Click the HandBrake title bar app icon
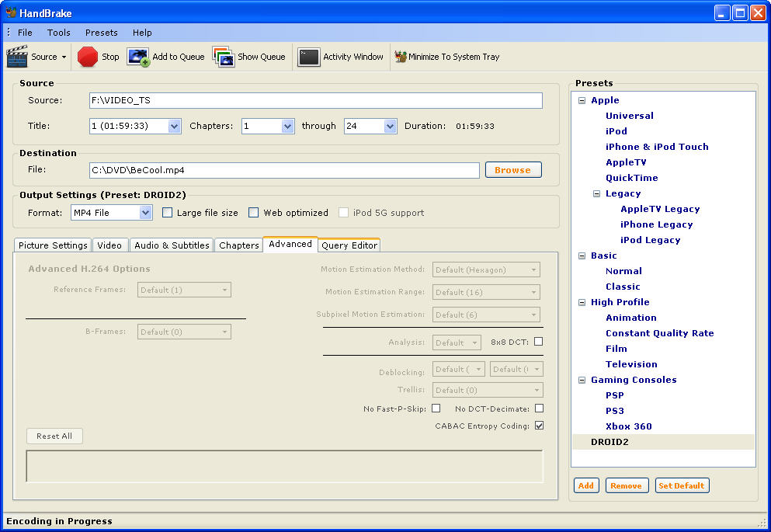 pos(11,12)
